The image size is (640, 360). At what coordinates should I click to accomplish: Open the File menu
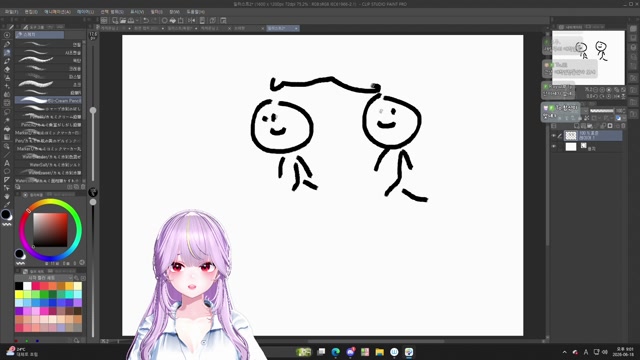coord(11,12)
